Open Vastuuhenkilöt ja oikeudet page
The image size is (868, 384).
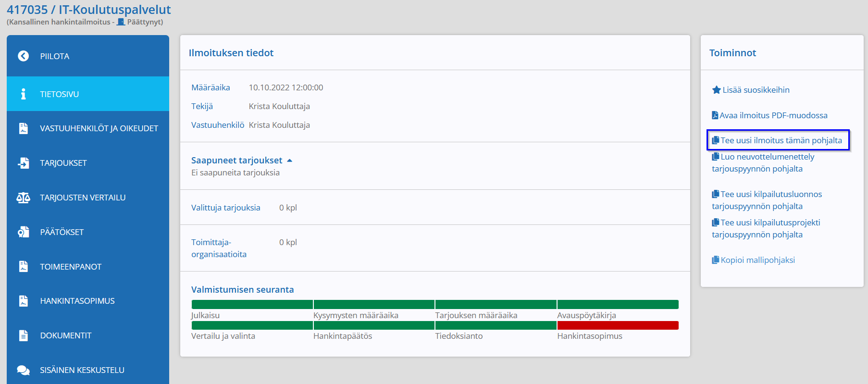tap(88, 128)
